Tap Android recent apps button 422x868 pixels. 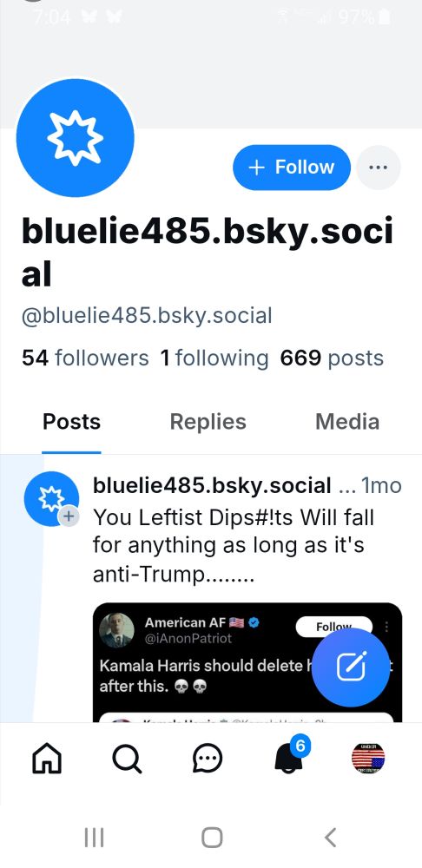(94, 838)
